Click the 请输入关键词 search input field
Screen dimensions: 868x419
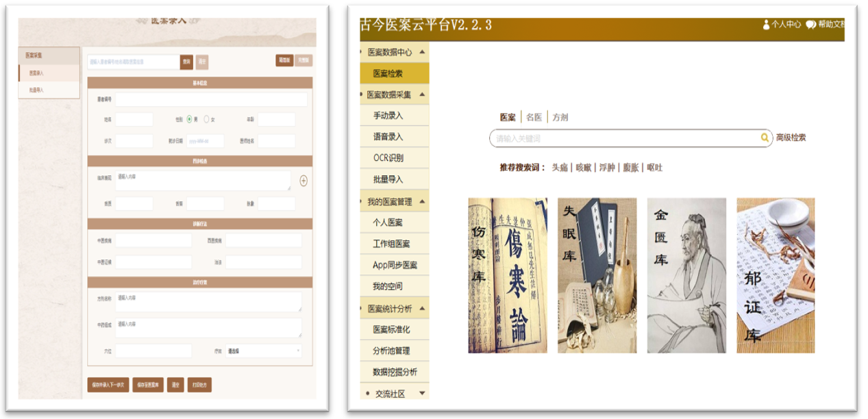pos(623,138)
